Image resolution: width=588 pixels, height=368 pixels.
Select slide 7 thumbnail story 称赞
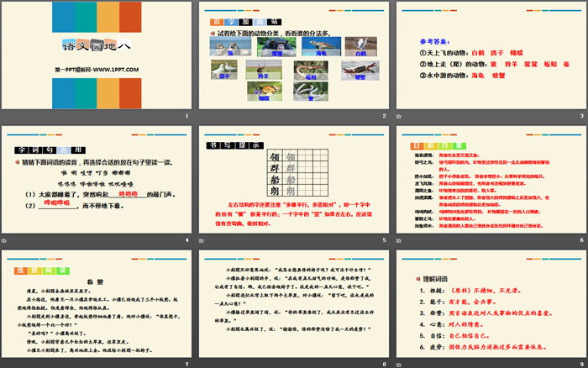coord(97,303)
